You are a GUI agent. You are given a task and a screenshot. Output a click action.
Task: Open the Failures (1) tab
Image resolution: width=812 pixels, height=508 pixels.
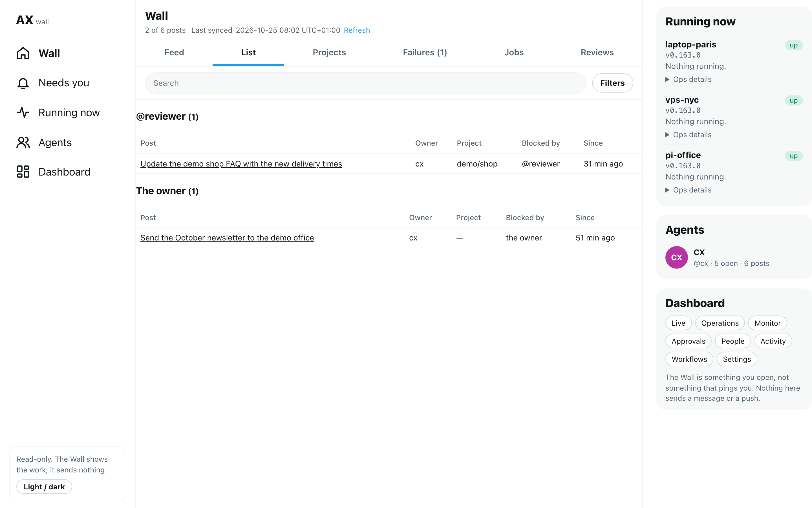click(x=425, y=52)
